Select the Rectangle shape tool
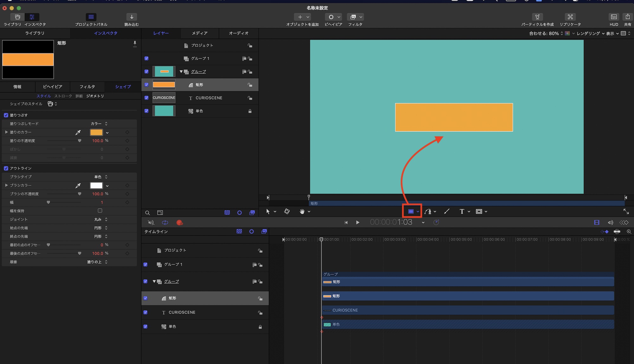Screen dimensions: 634x364 (x=411, y=211)
